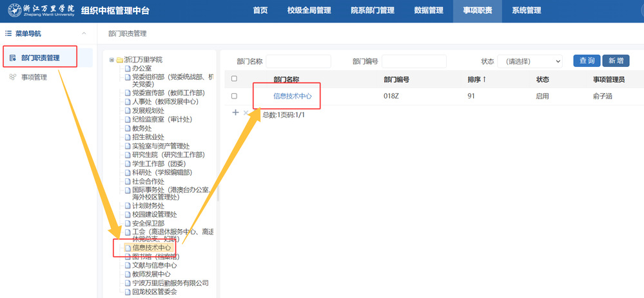Collapse the 菜单导航 panel chevron

coord(84,33)
